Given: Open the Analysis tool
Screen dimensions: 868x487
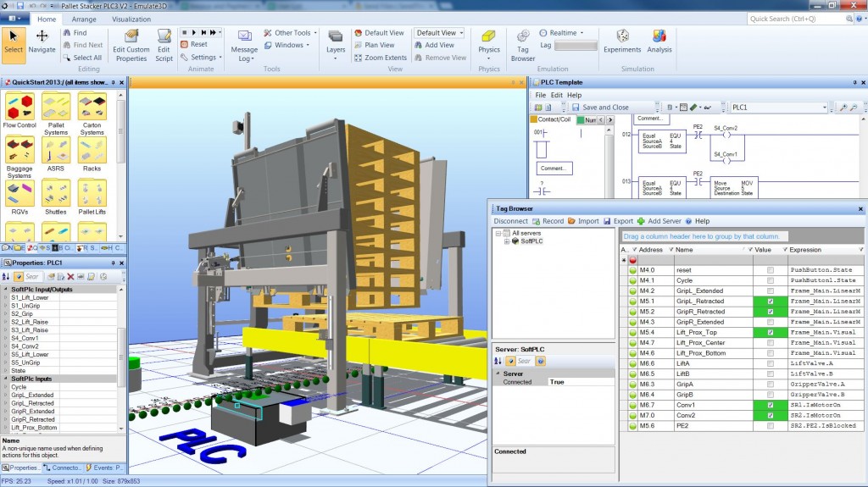Looking at the screenshot, I should coord(659,42).
